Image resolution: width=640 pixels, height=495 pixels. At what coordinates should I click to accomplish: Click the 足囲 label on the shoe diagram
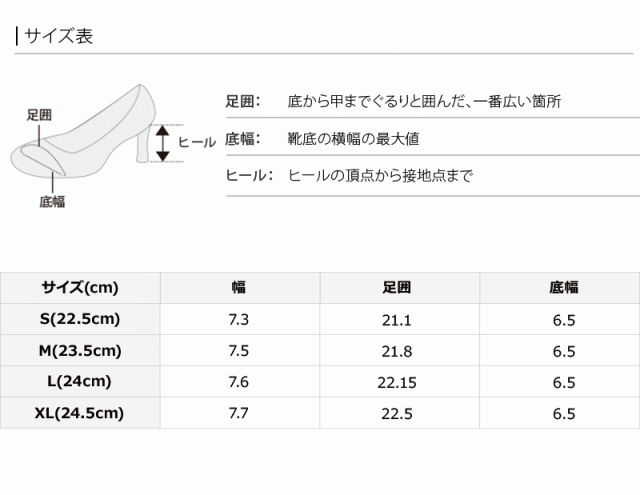pyautogui.click(x=39, y=117)
